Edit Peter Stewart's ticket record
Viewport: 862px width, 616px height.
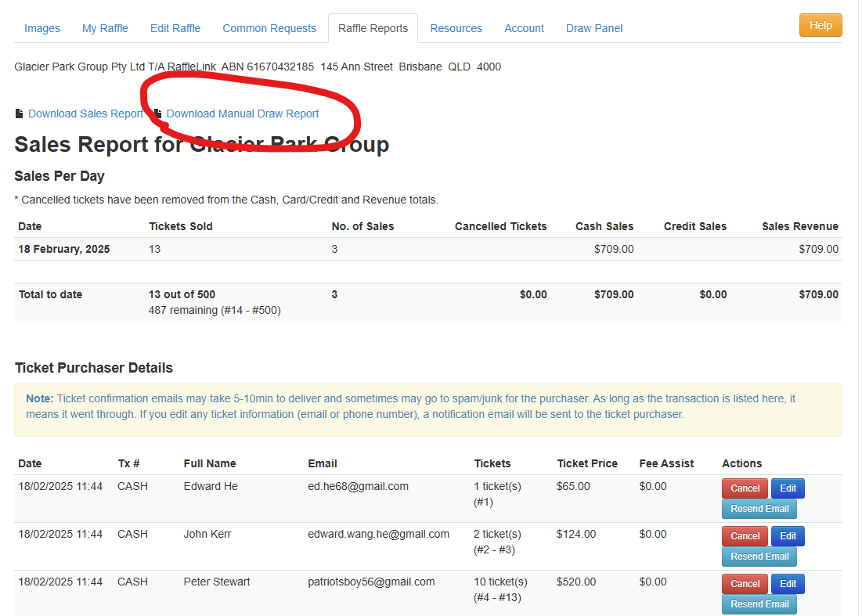coord(788,584)
